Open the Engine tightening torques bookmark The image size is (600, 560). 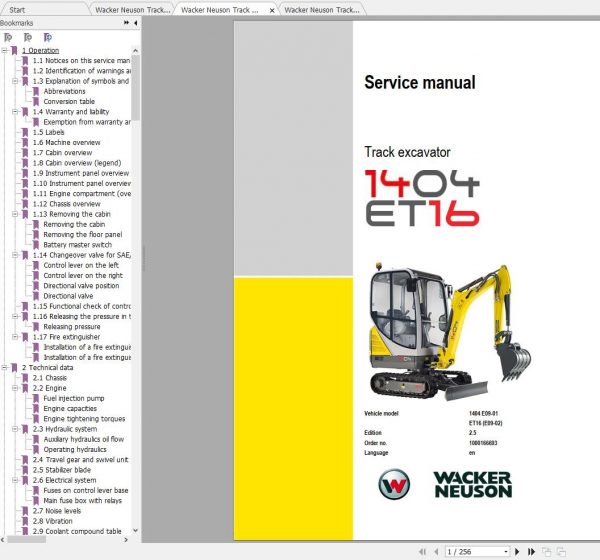point(84,419)
